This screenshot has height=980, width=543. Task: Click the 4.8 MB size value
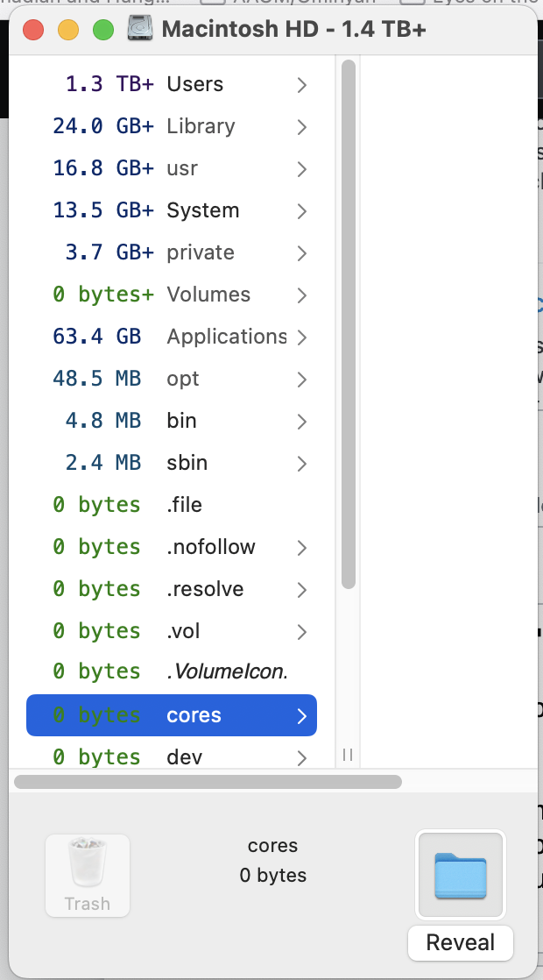tap(103, 421)
